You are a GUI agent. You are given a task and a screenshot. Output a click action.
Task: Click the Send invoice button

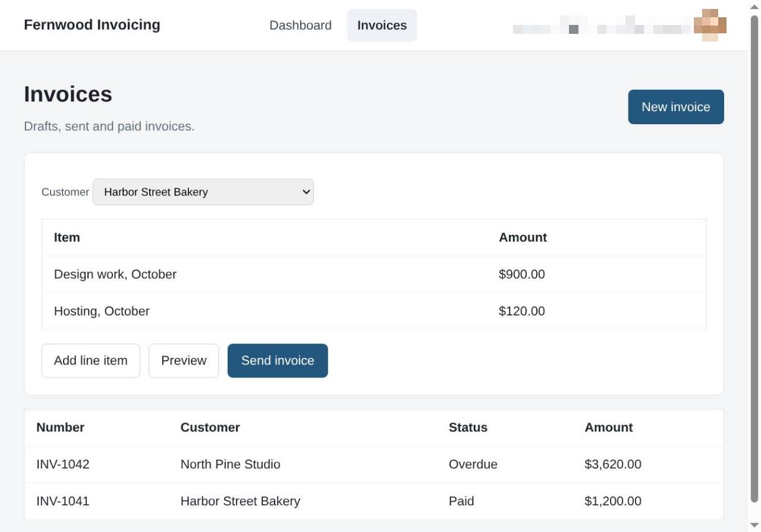tap(278, 361)
